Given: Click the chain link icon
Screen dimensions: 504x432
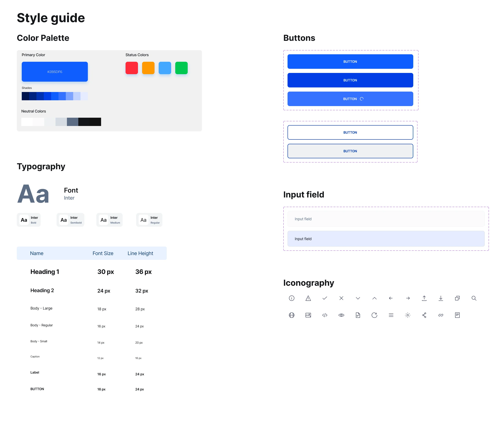Looking at the screenshot, I should [441, 315].
